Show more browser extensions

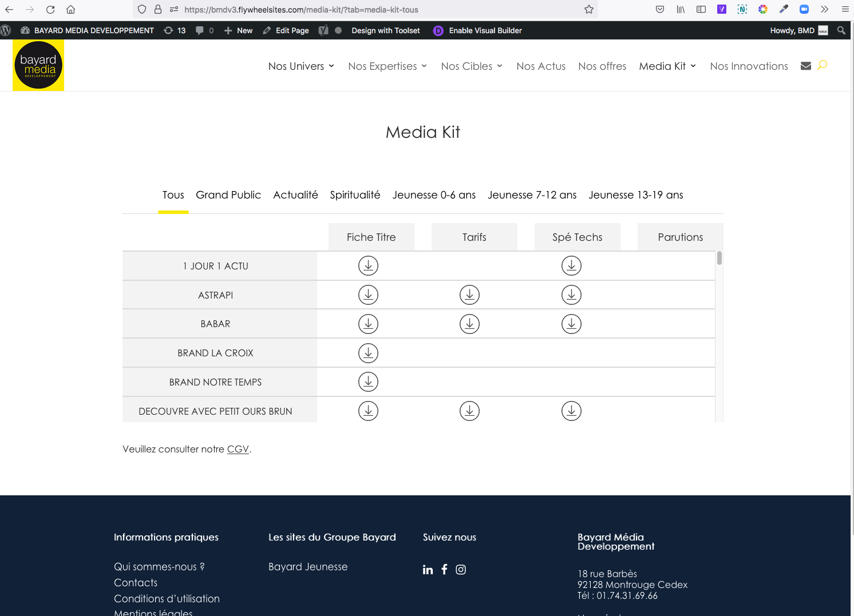tap(824, 9)
